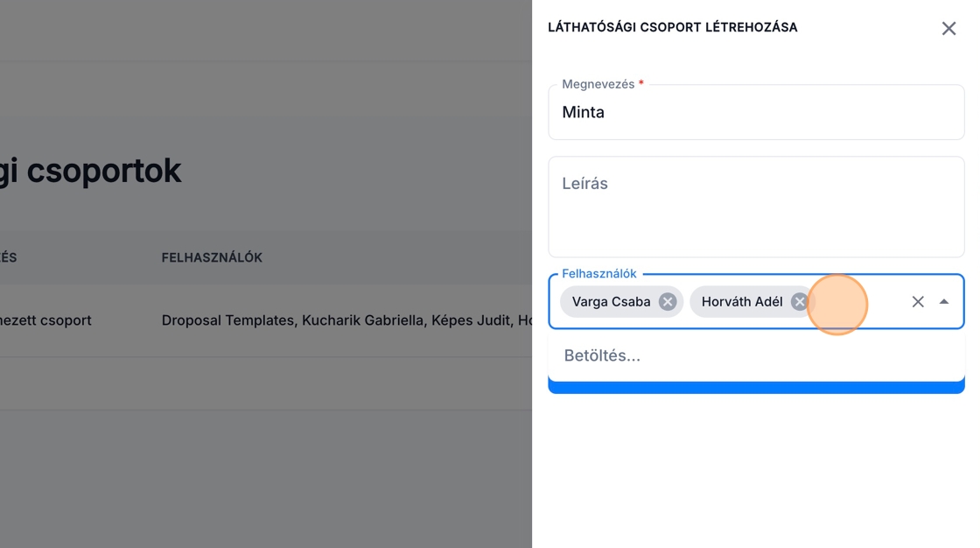The image size is (980, 548).
Task: Remove Horváth Adél from selected users
Action: point(799,302)
